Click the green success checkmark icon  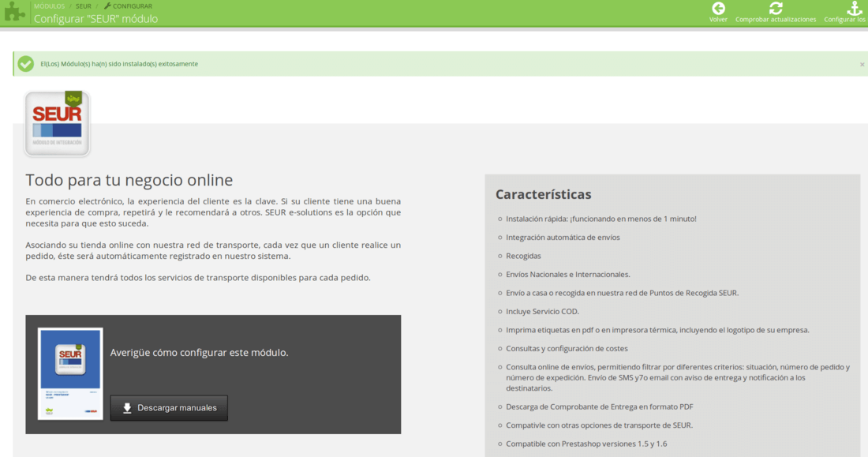coord(25,64)
